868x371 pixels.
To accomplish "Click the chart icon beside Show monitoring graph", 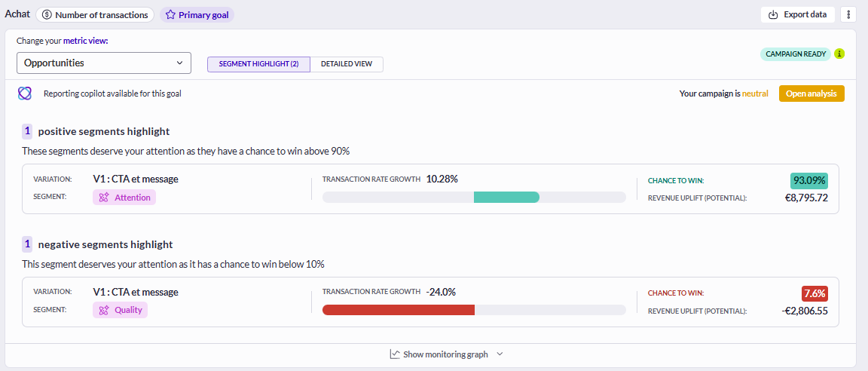I will click(395, 354).
